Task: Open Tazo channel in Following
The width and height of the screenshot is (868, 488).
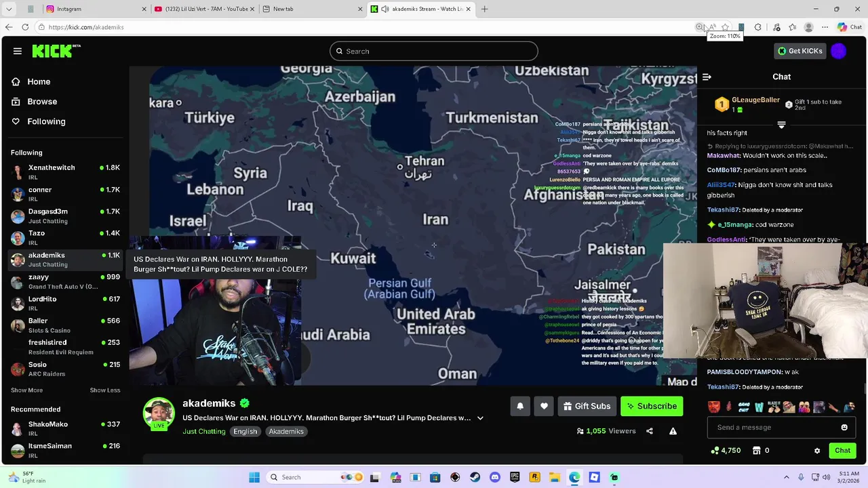Action: pyautogui.click(x=65, y=238)
